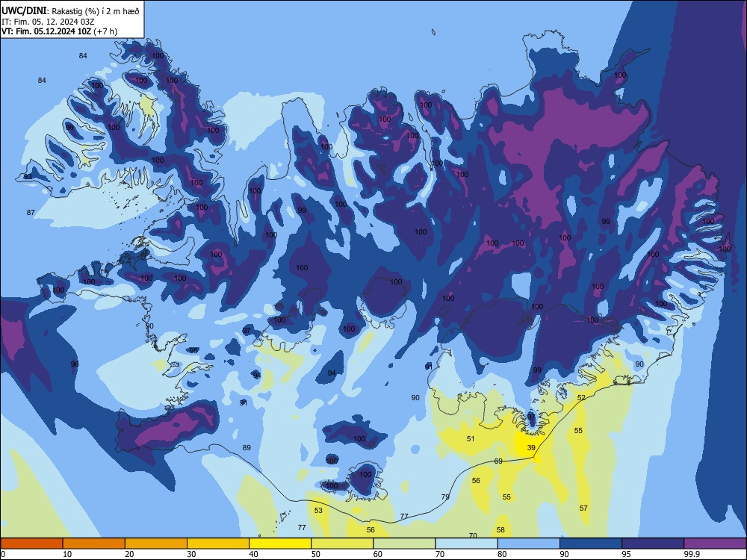
Task: Click the legend scale label 40
Action: (253, 554)
